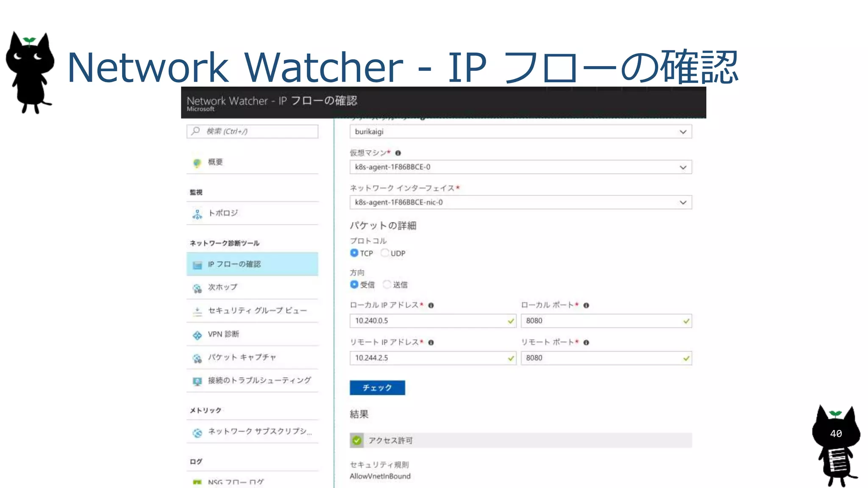Click the topology icon beside トポロジ
868x488 pixels.
pyautogui.click(x=197, y=214)
